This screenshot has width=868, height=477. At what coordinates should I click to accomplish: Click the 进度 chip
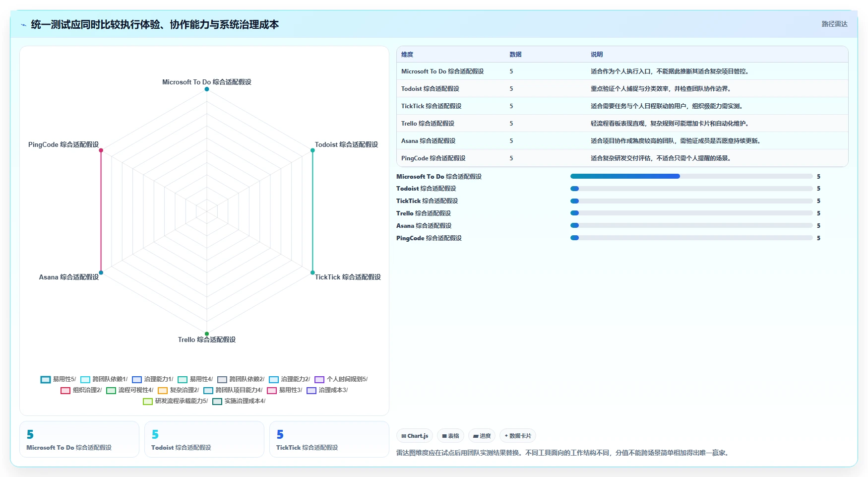[x=482, y=436]
